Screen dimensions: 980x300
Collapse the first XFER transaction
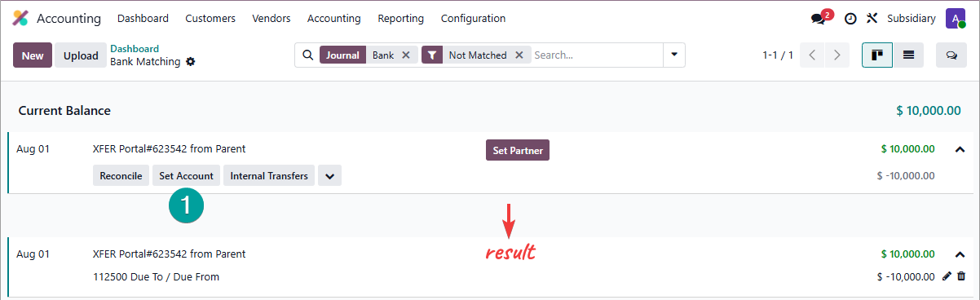pyautogui.click(x=960, y=149)
